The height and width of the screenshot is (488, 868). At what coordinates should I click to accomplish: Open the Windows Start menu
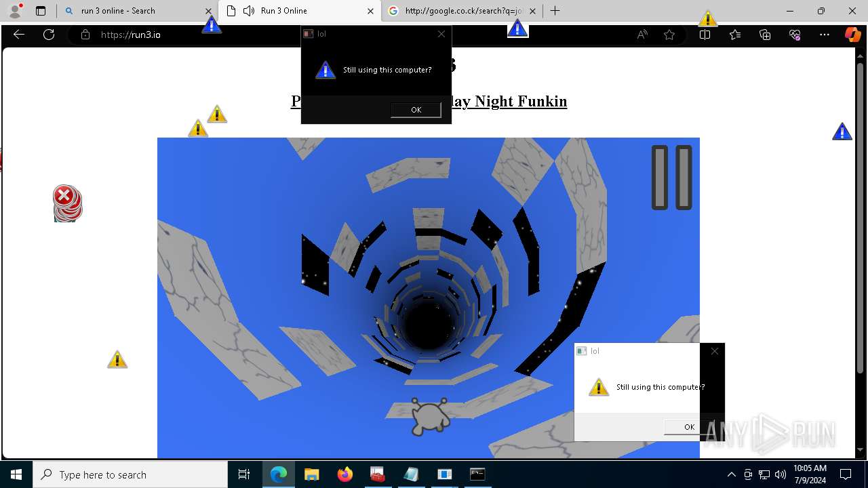16,474
